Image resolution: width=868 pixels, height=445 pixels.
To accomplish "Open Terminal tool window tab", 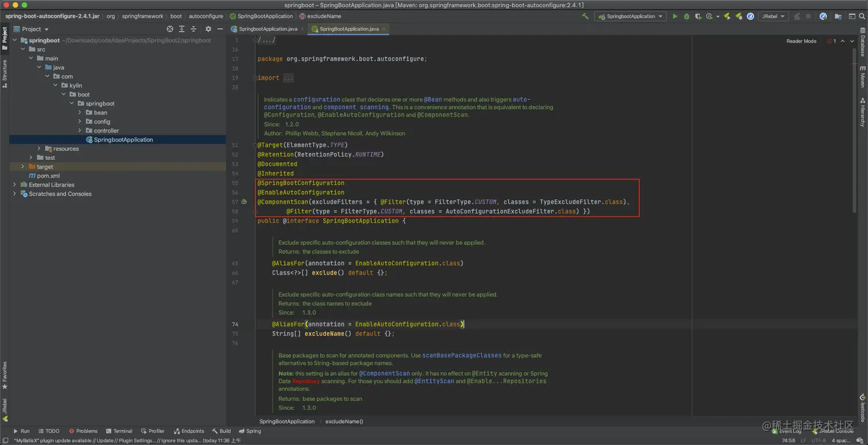I will [x=119, y=431].
